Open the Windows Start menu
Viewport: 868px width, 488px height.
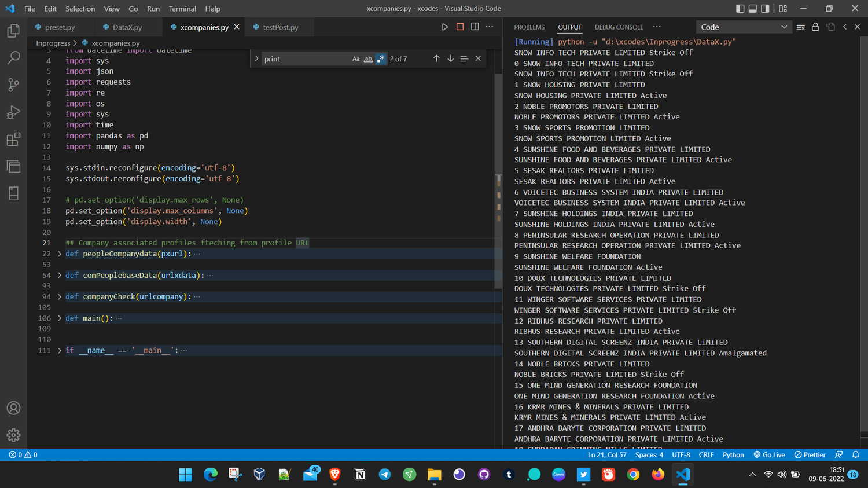pyautogui.click(x=186, y=475)
